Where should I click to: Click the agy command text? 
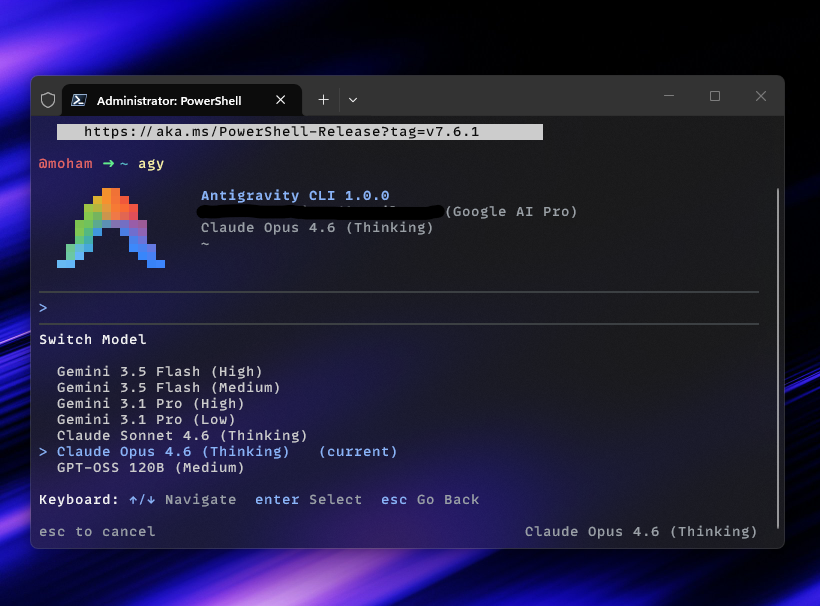[x=151, y=164]
